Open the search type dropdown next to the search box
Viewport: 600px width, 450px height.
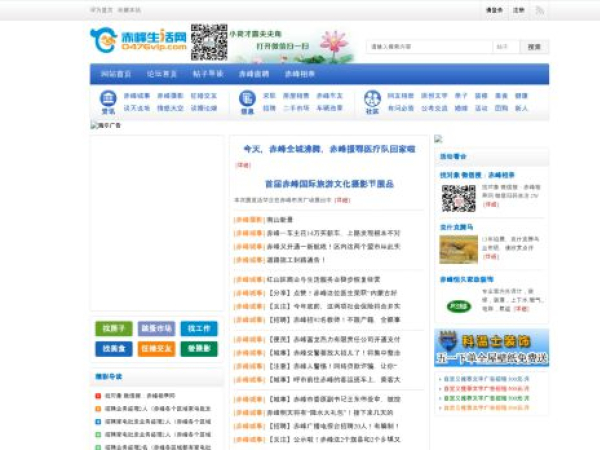[x=506, y=47]
